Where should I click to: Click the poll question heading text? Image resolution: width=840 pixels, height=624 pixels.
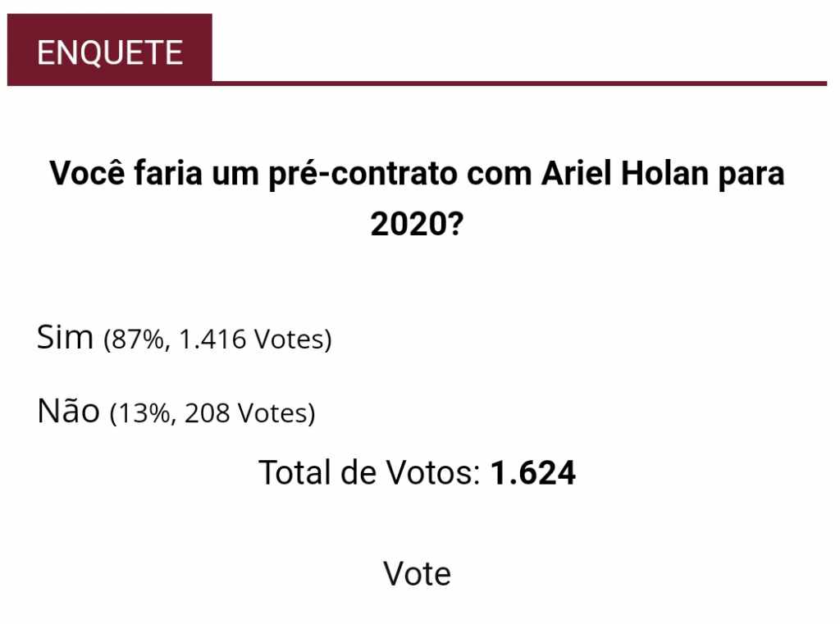417,198
